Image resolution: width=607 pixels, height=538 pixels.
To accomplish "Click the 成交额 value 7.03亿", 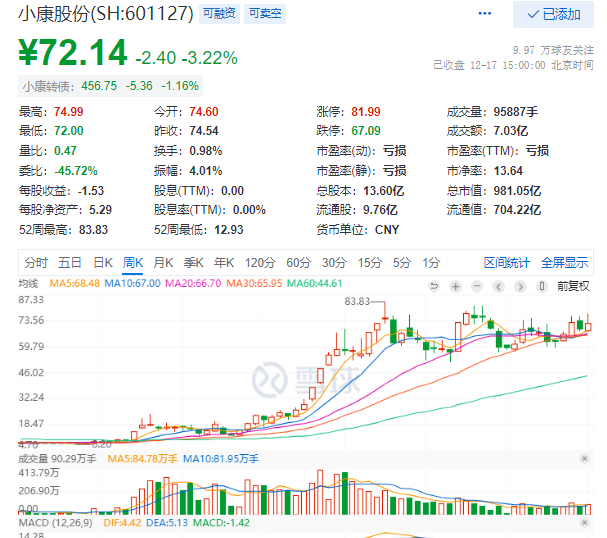I will coord(511,131).
